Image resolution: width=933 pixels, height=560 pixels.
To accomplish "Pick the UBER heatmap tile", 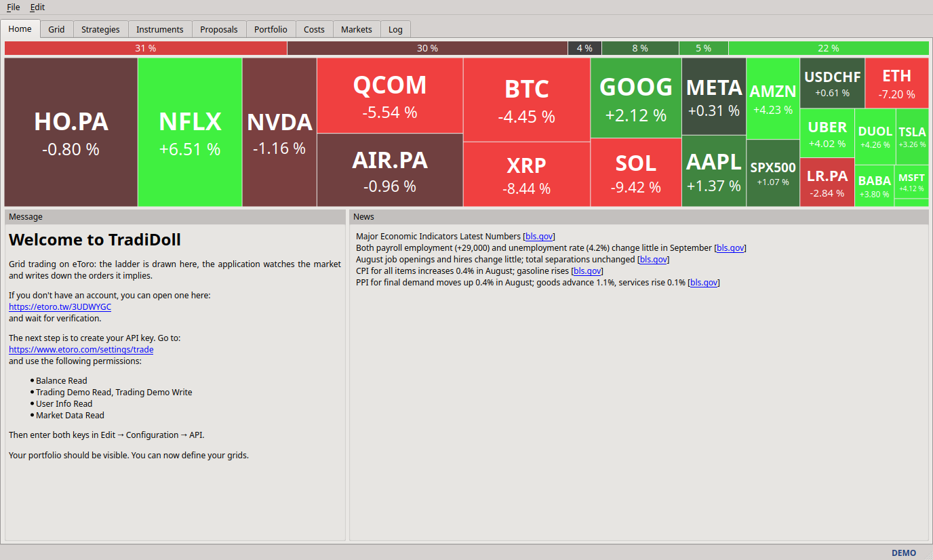I will click(x=827, y=133).
